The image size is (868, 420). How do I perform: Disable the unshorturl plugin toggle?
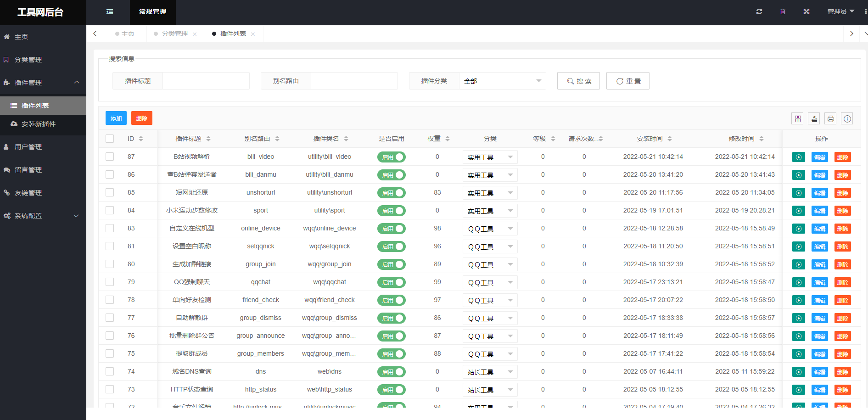(391, 193)
